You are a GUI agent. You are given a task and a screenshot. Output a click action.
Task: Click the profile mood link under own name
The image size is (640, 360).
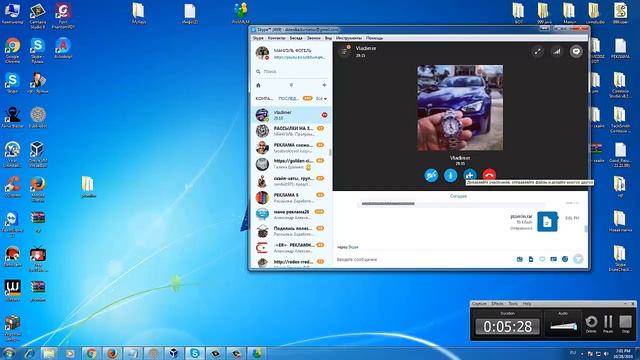pos(300,58)
